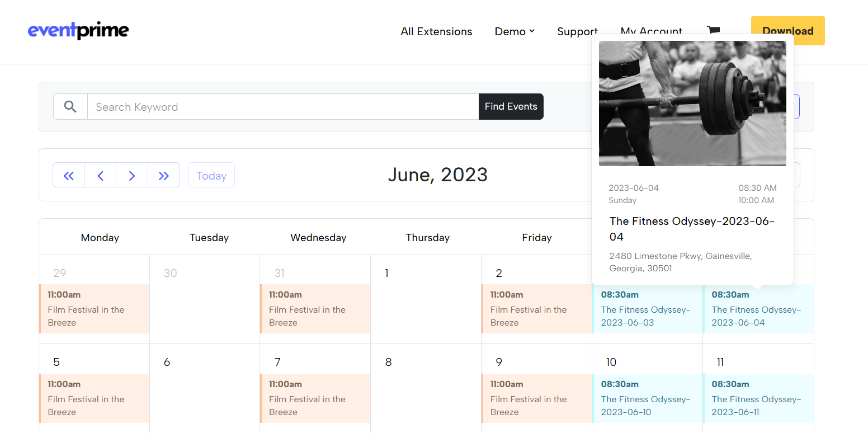Viewport: 868px width, 433px height.
Task: Open The Fitness Odyssey-2023-06-10 event
Action: click(x=647, y=398)
